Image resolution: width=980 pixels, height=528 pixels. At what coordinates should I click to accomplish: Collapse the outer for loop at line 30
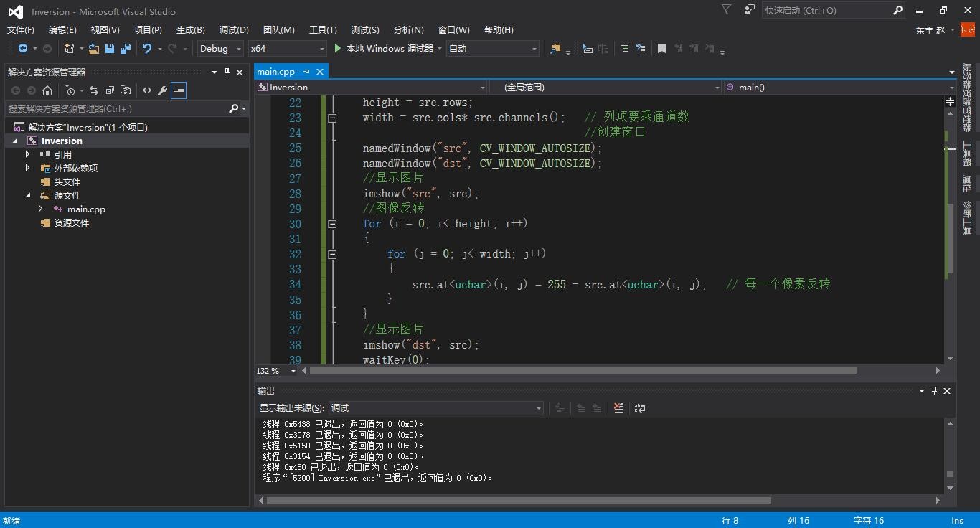(x=332, y=224)
